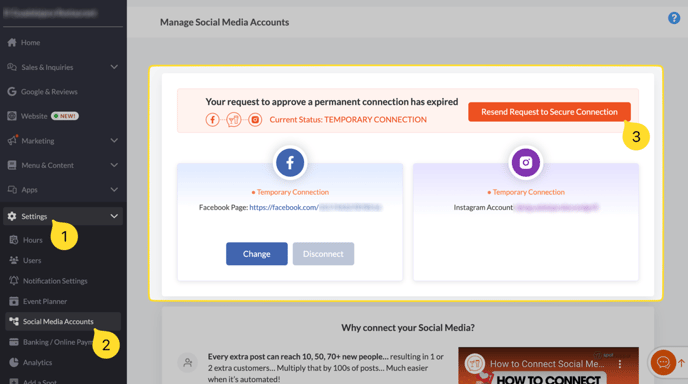Screen dimensions: 688x384
Task: Expand the Menu & Content chevron
Action: pos(114,165)
